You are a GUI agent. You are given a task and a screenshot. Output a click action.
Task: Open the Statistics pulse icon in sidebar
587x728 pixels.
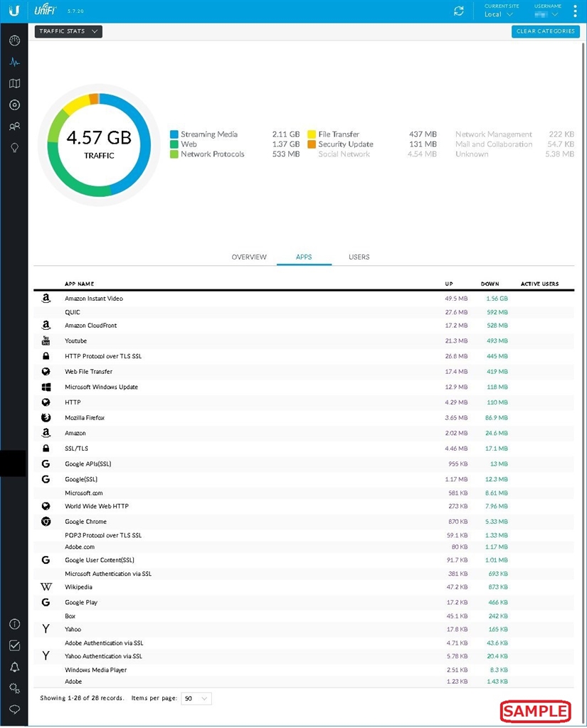[14, 62]
